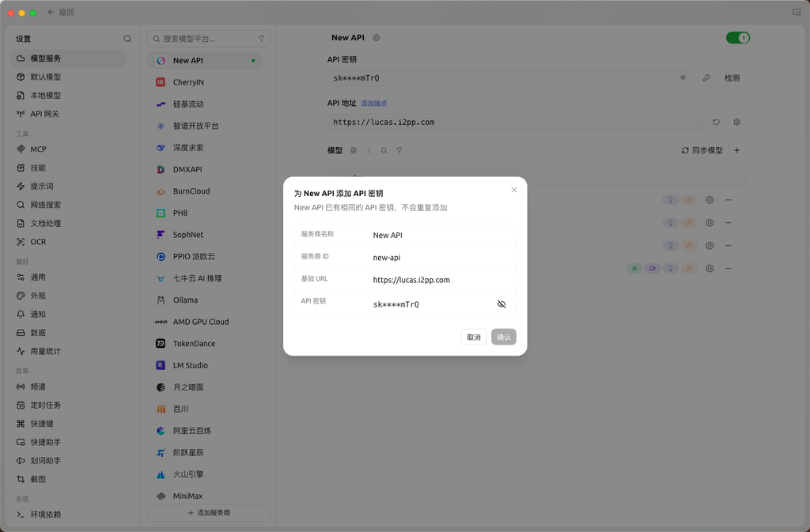
Task: Select the TokenDance provider
Action: pyautogui.click(x=204, y=343)
